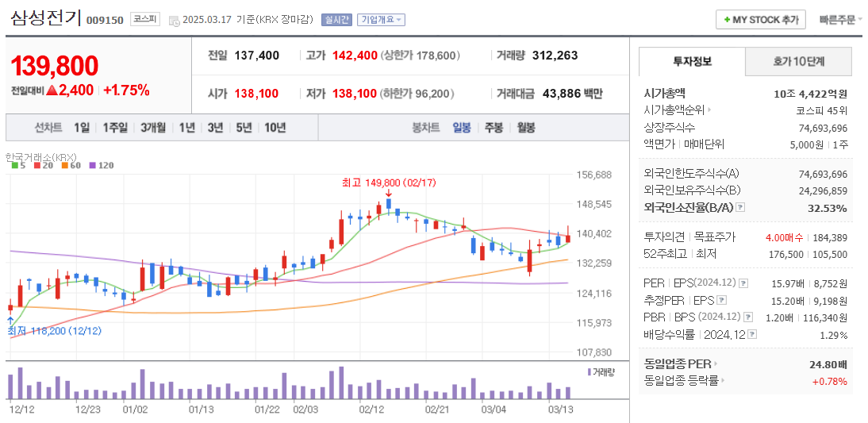The height and width of the screenshot is (423, 868).
Task: Click the 거래대금 value 43,886 백만
Action: tap(572, 94)
